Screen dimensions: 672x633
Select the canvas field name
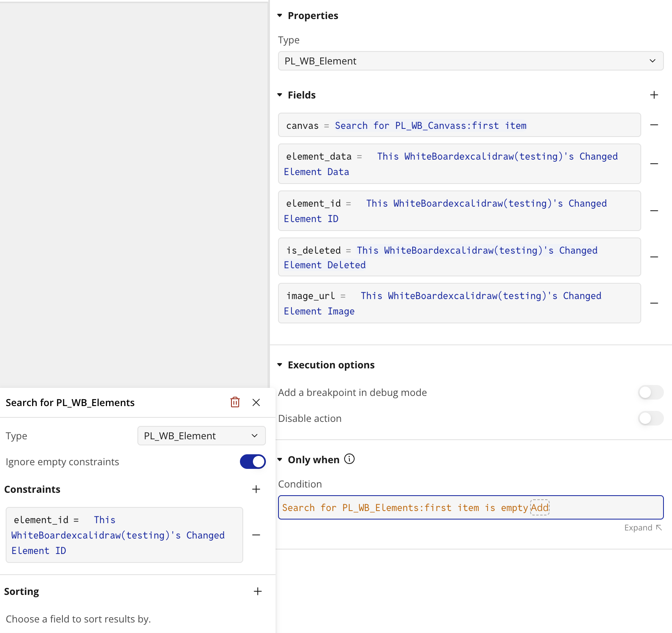(302, 126)
